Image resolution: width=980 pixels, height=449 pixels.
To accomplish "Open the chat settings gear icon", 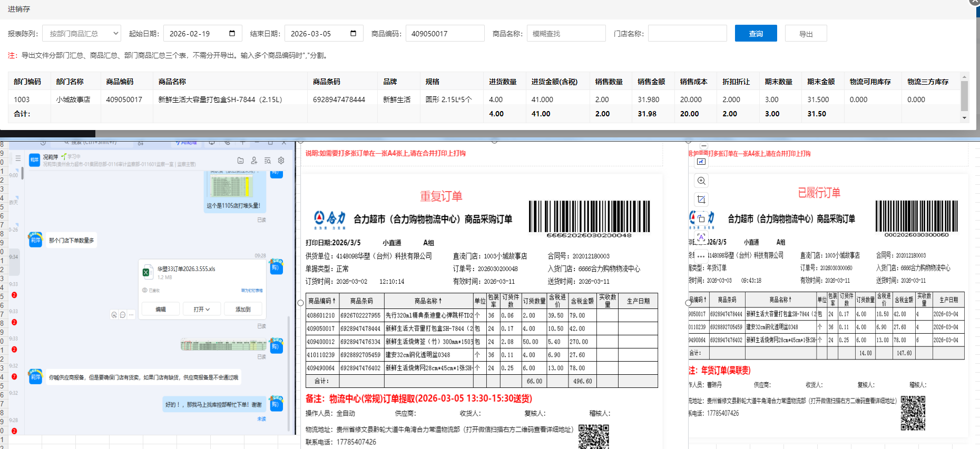I will click(281, 161).
